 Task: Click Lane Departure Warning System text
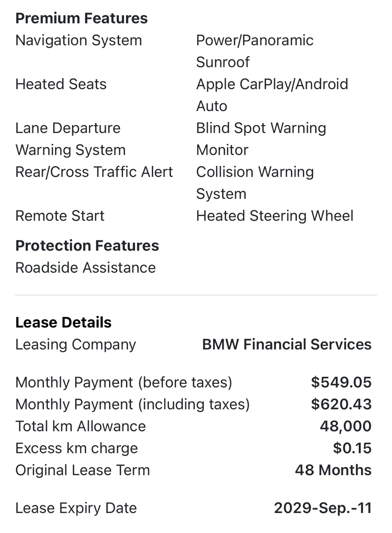coord(70,139)
